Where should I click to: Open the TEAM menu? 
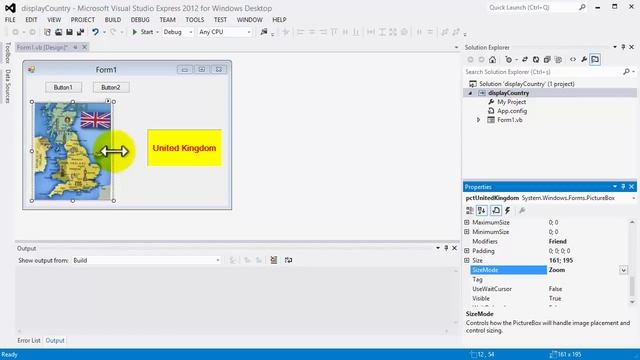click(167, 20)
